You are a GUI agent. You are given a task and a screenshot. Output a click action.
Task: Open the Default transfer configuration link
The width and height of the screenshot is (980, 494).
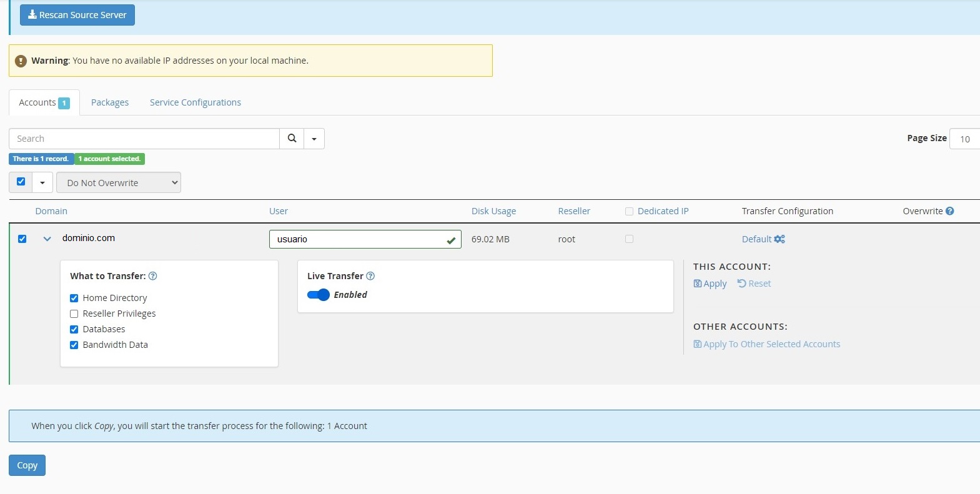click(x=756, y=239)
